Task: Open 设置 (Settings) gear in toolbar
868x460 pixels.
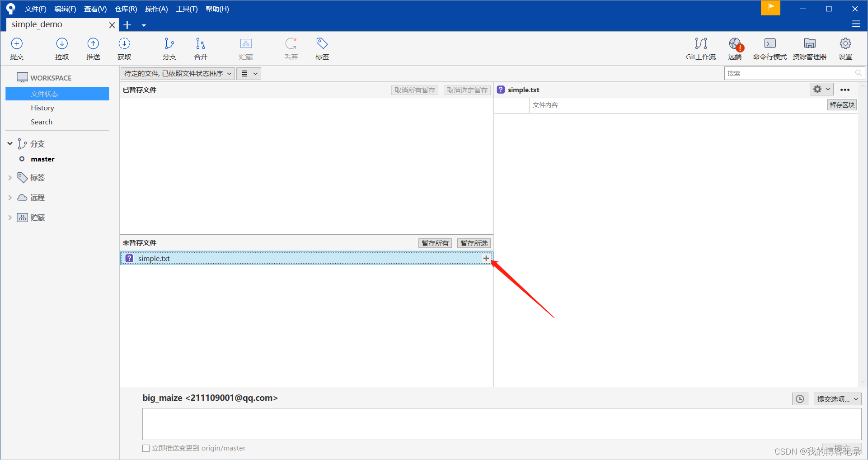Action: click(x=845, y=48)
